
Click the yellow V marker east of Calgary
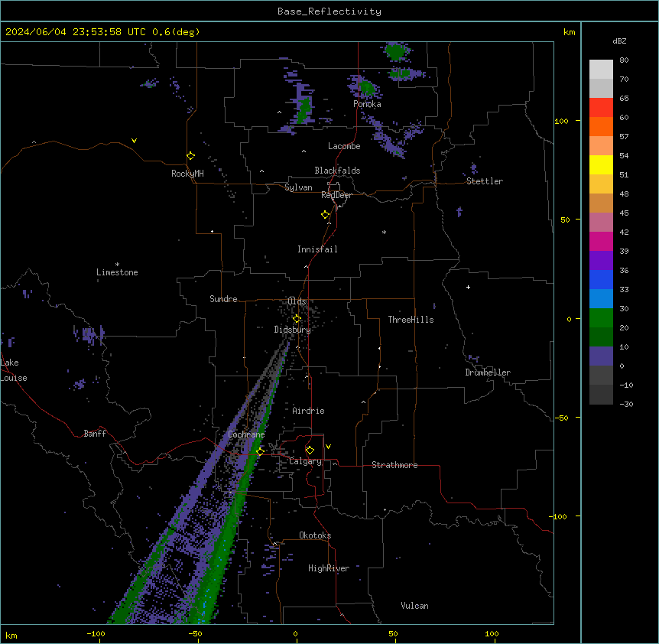[x=328, y=447]
